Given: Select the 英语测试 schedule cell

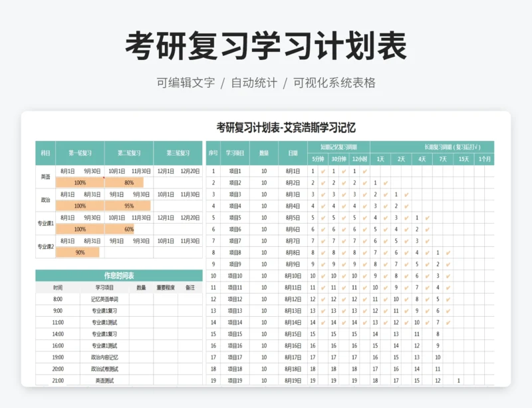Looking at the screenshot, I should click(x=104, y=381).
